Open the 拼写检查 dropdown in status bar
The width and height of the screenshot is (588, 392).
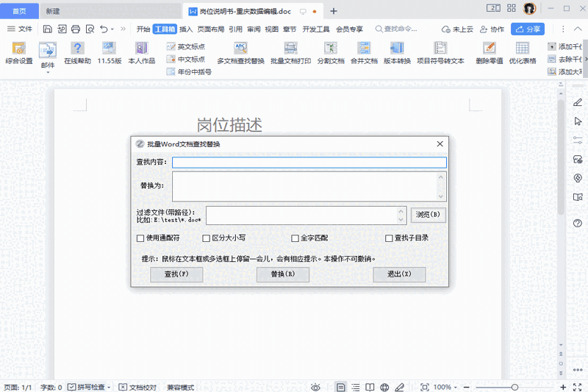[x=110, y=387]
